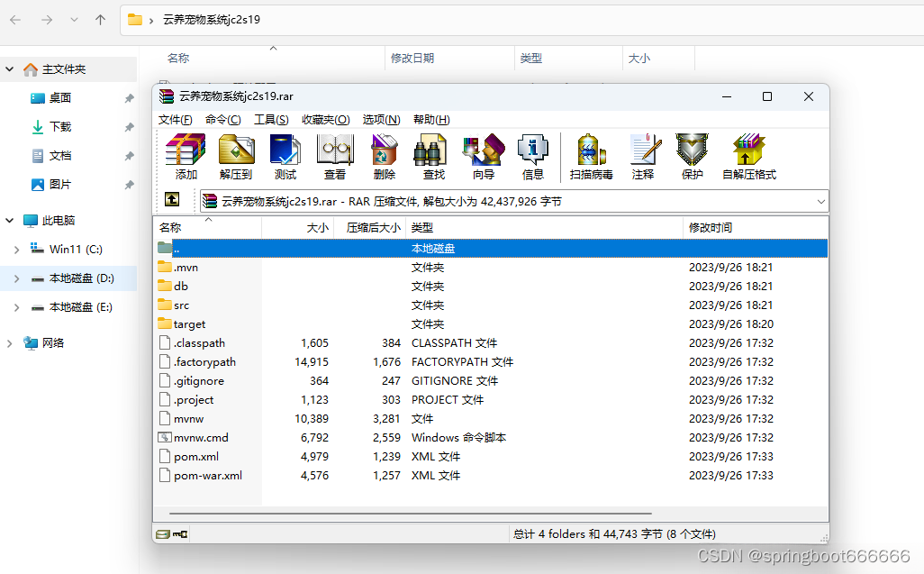Screen dimensions: 924x574
Task: Click the Comment (注释) toolbar icon
Action: click(x=644, y=150)
